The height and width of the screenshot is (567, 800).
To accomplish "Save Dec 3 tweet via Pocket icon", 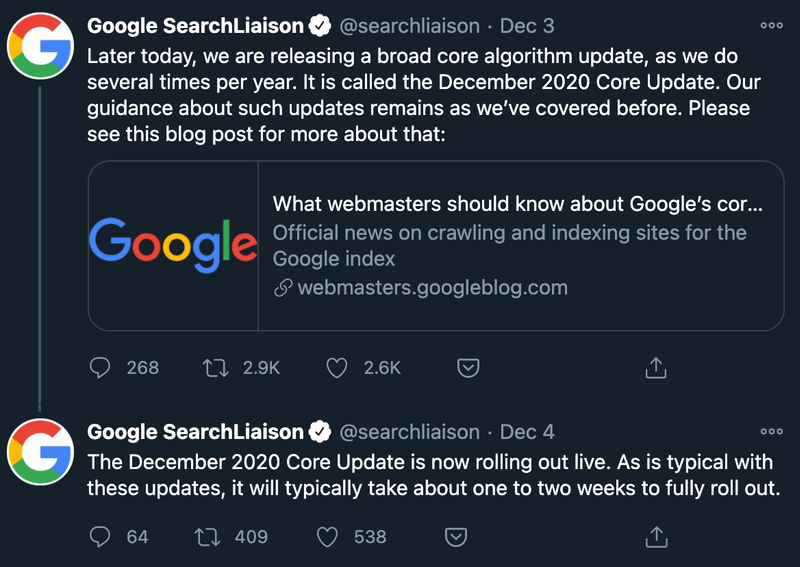I will (x=468, y=367).
